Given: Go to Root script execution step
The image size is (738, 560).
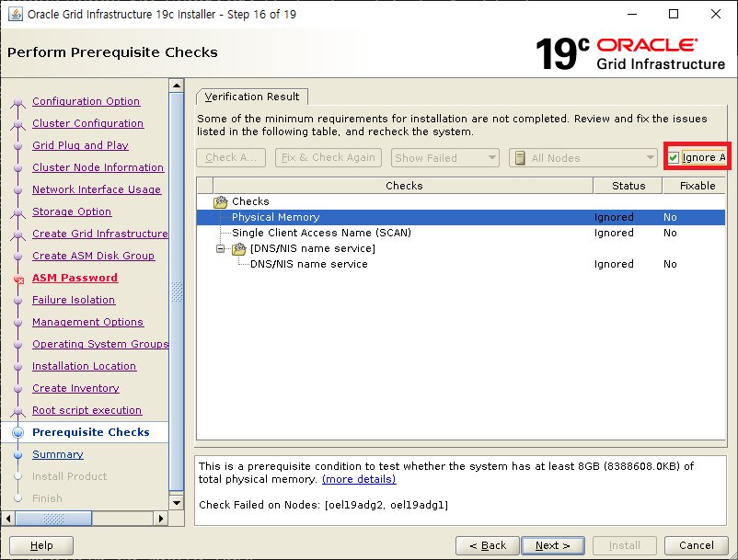Looking at the screenshot, I should (x=87, y=411).
